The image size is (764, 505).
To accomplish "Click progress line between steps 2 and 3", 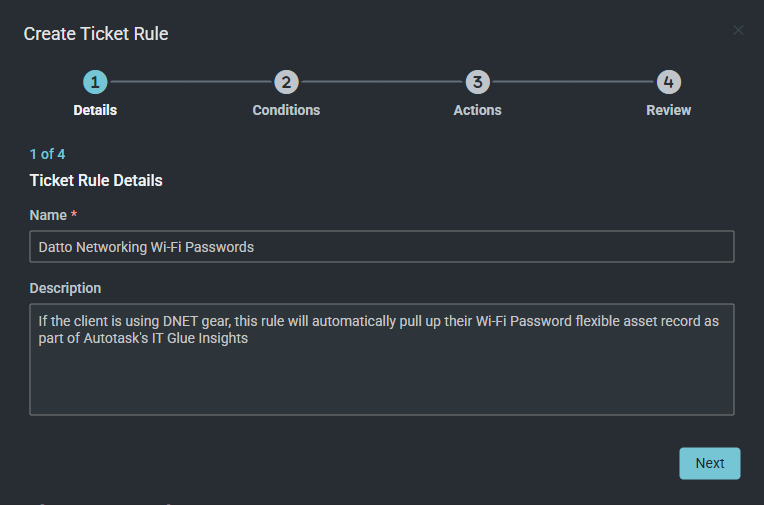I will [381, 82].
